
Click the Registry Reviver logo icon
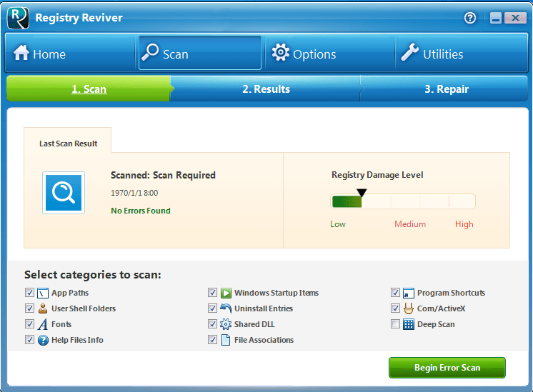coord(18,18)
